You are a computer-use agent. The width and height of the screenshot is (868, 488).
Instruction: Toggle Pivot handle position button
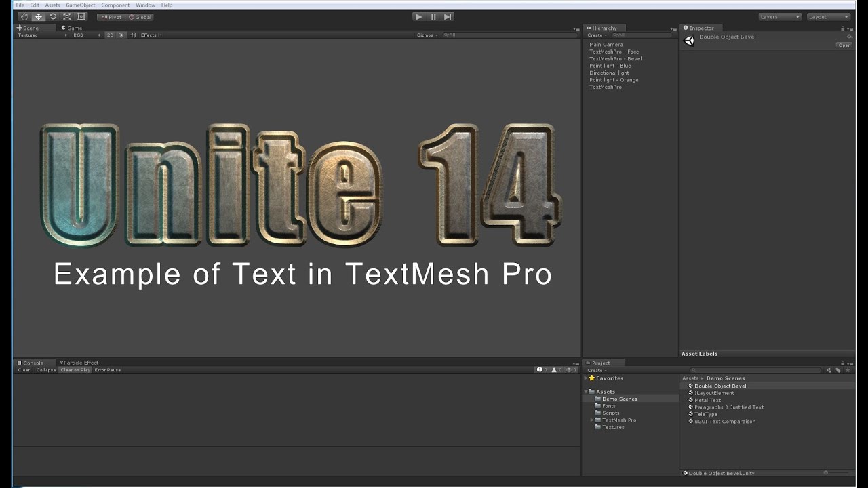click(x=111, y=17)
